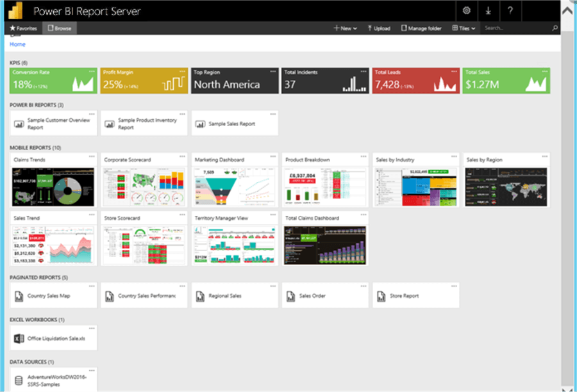Select the Conversion Rate 18% KPI
Screen dimensions: 577x392
click(53, 81)
